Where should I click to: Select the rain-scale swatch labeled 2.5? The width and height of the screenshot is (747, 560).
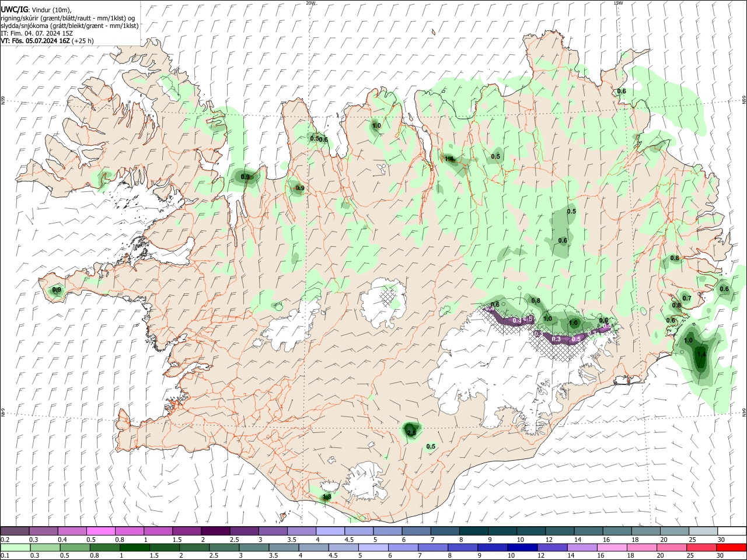click(x=224, y=547)
